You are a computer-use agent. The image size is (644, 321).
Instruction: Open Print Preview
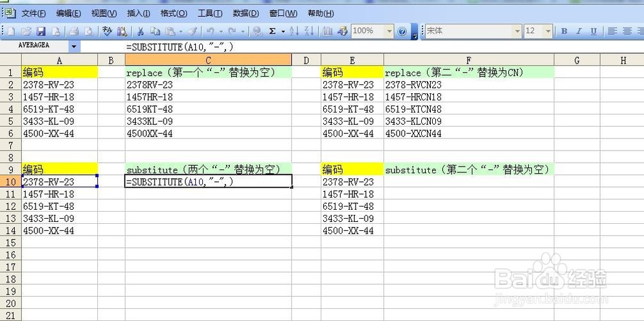[88, 31]
